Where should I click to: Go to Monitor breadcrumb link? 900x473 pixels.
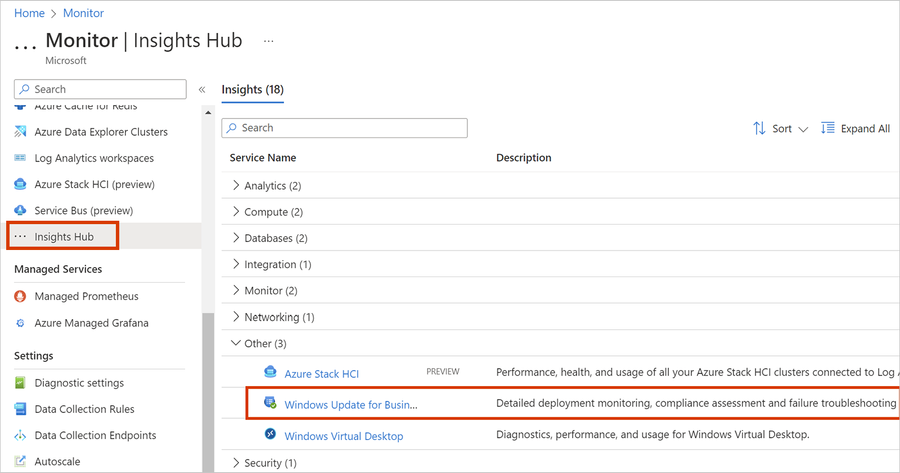[x=83, y=13]
